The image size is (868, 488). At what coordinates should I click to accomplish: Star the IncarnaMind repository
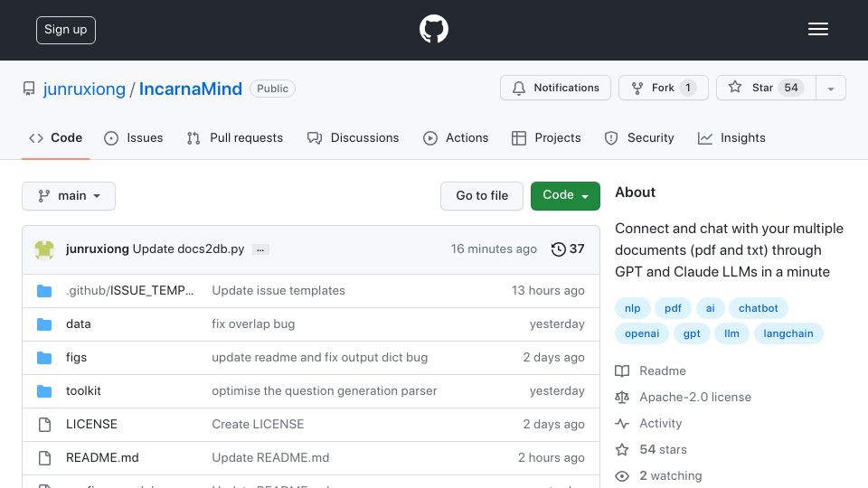[766, 88]
